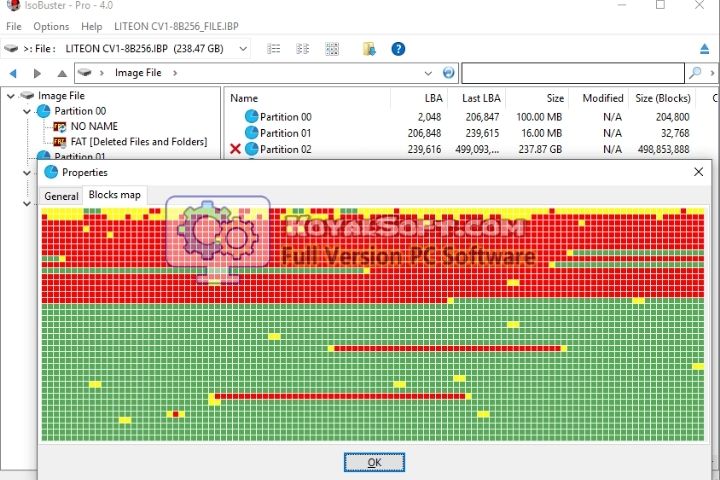
Task: Click the lower long red block line
Action: point(340,396)
